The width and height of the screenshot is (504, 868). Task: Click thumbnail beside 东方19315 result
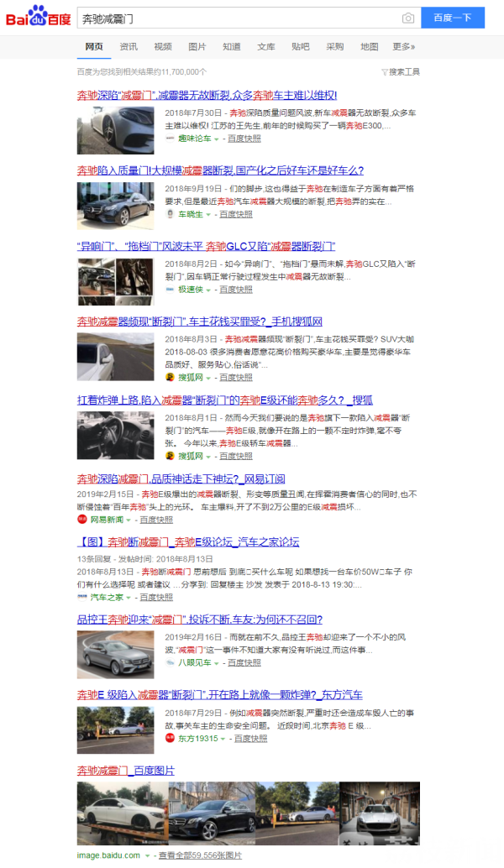115,730
